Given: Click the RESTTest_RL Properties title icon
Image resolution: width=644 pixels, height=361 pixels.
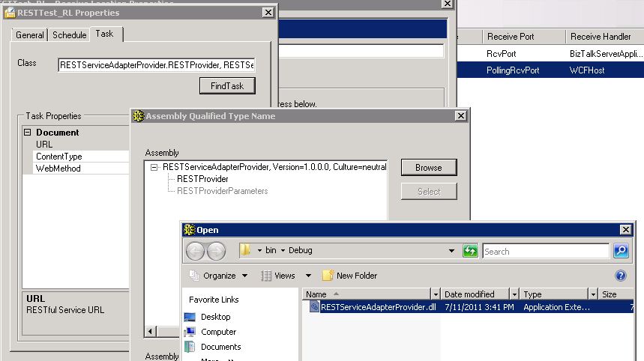Looking at the screenshot, I should coord(10,13).
